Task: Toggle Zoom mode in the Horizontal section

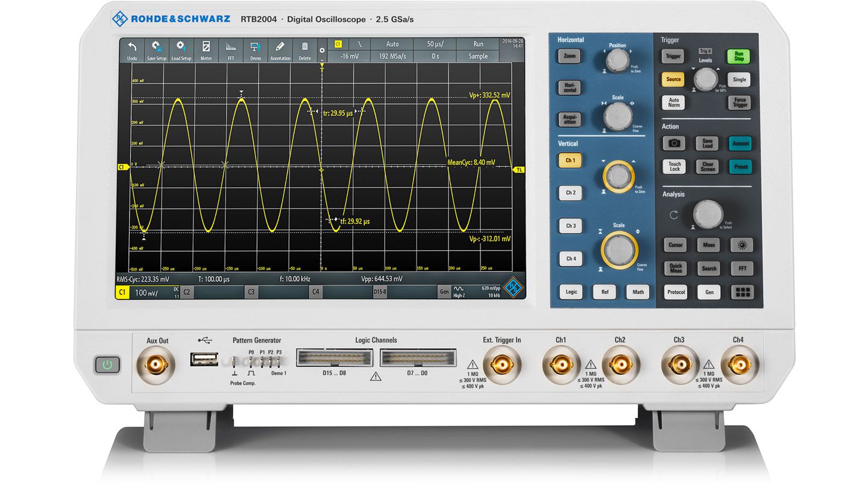Action: pos(569,56)
